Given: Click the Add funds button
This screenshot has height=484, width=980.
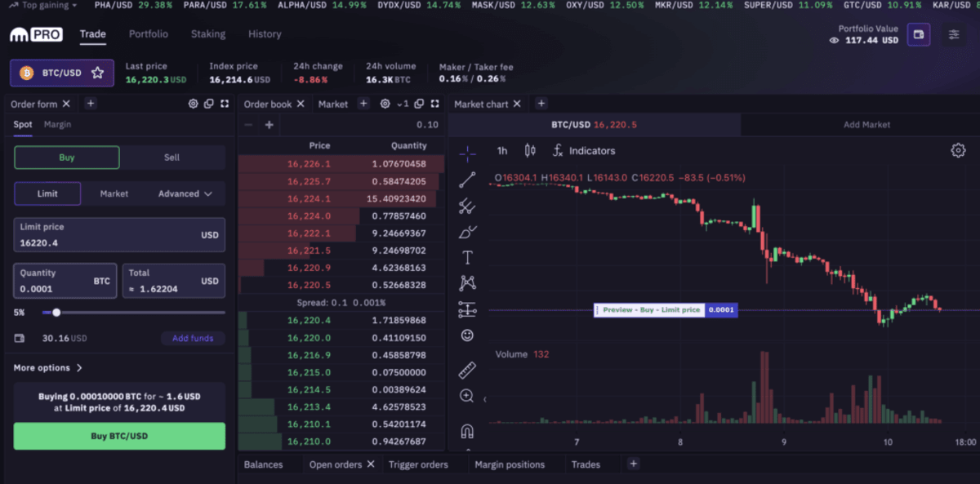Looking at the screenshot, I should click(x=192, y=338).
